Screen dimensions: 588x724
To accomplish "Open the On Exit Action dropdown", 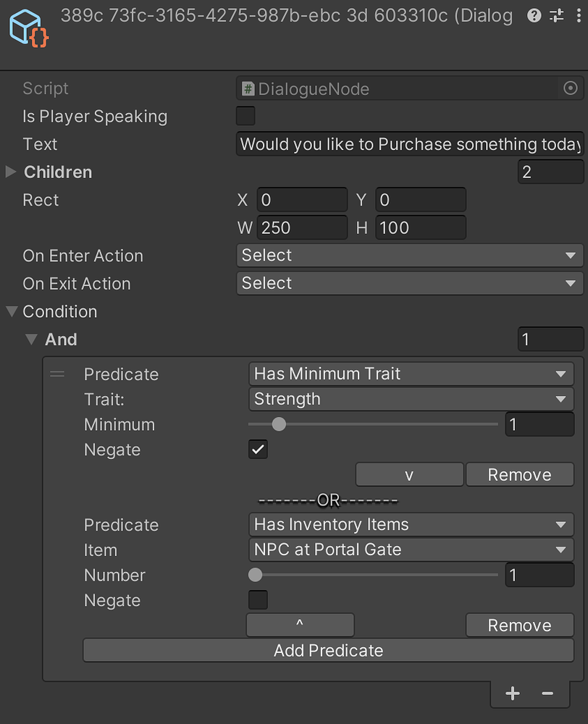I will [x=410, y=283].
